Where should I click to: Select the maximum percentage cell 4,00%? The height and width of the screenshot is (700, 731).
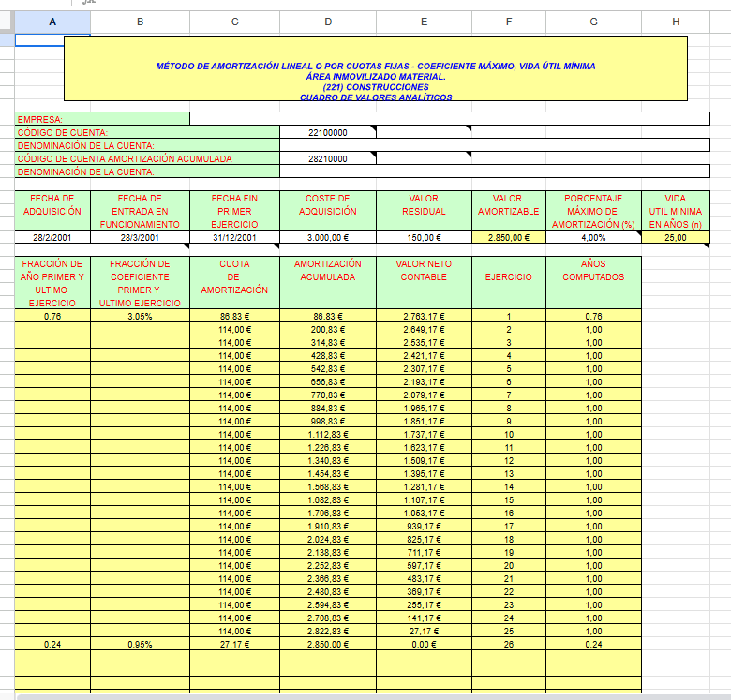(593, 237)
